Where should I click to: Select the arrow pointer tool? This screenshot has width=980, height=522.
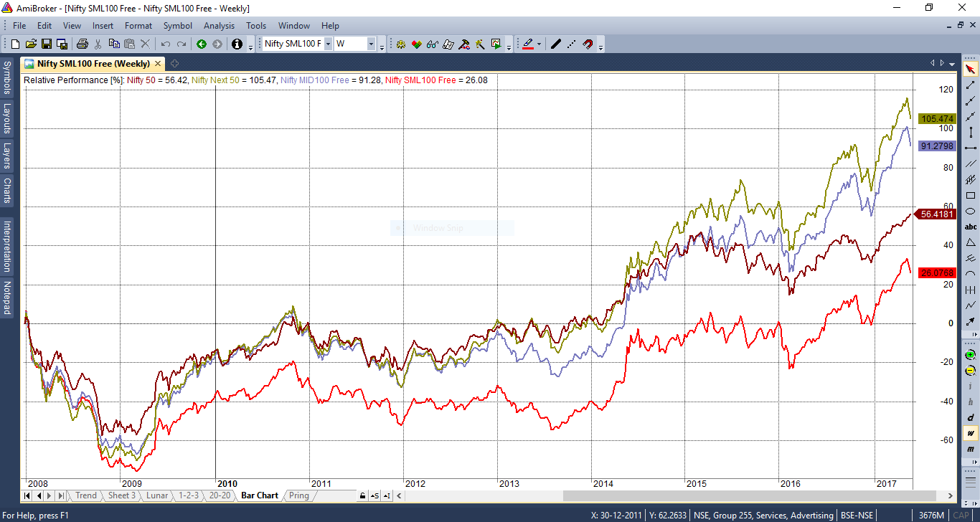tap(971, 69)
